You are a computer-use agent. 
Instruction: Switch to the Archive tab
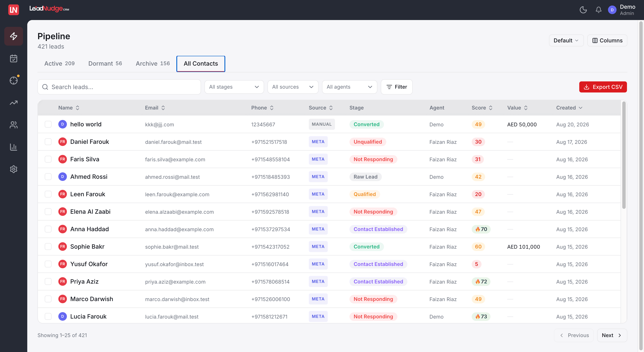pos(153,63)
